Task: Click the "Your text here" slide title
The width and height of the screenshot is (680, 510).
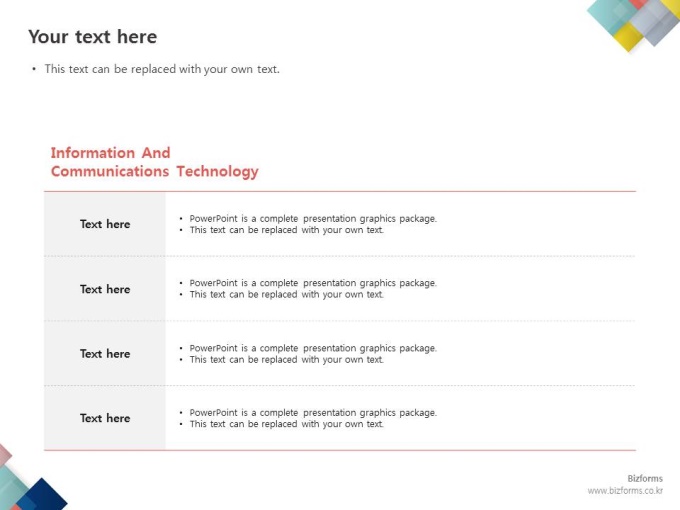Action: click(92, 37)
